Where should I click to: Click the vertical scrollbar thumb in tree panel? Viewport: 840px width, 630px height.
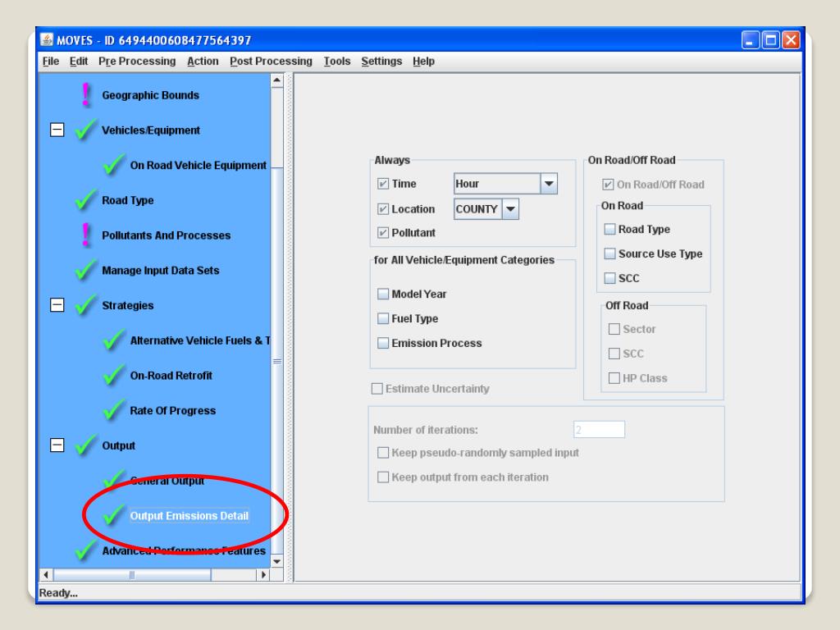point(277,361)
